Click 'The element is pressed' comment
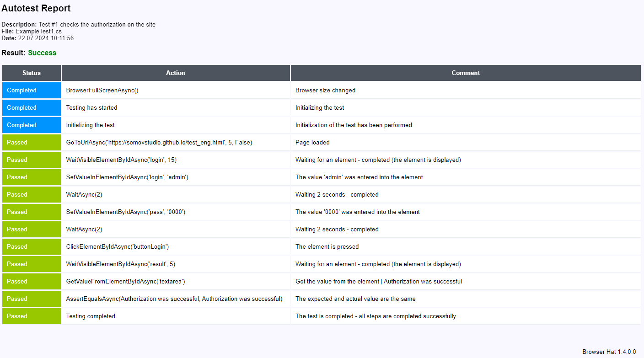The image size is (644, 358). coord(327,247)
